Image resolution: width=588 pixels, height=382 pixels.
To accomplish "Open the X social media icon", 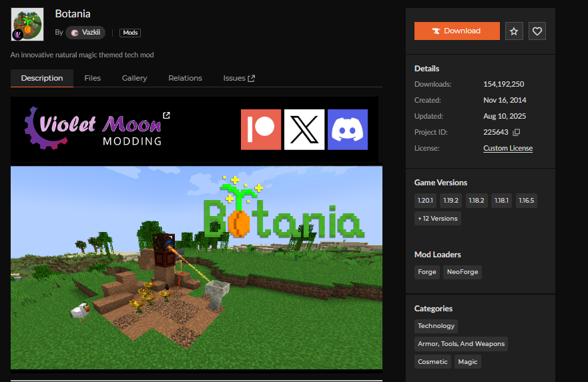I will 304,129.
